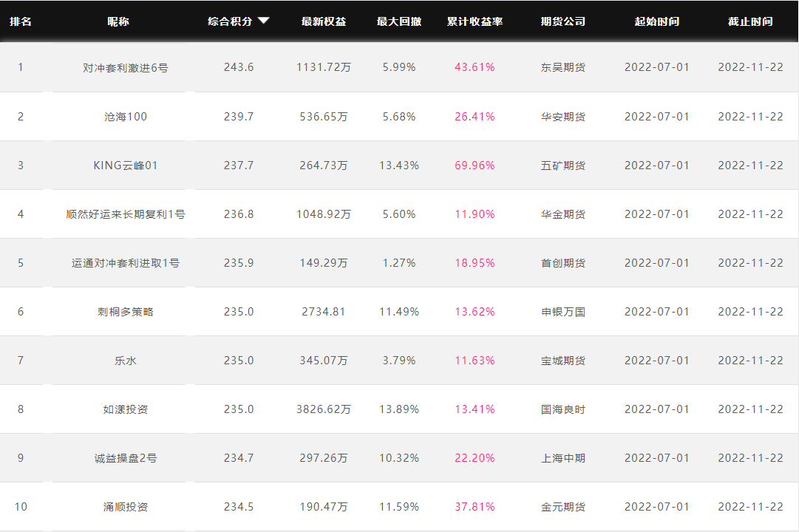The width and height of the screenshot is (799, 532).
Task: Click the 东吴期货 company cell
Action: point(563,67)
